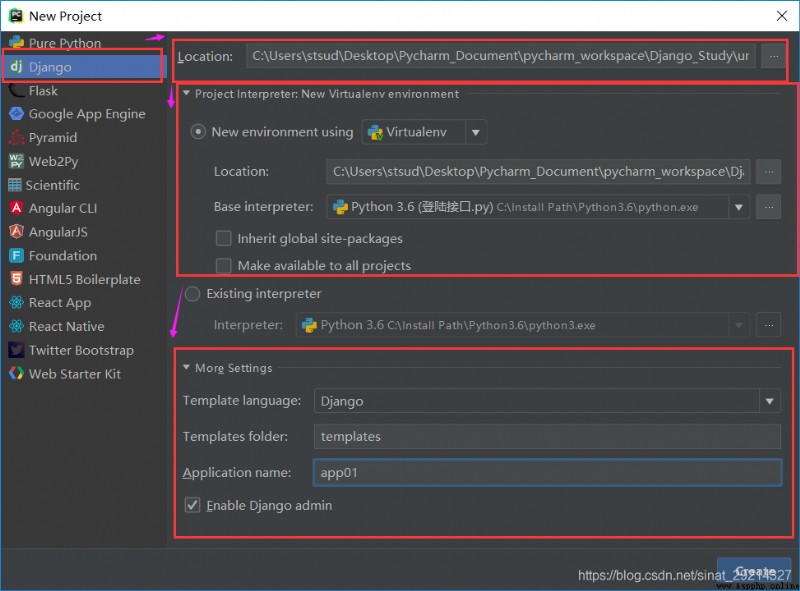Click the Foundation icon

pos(16,256)
